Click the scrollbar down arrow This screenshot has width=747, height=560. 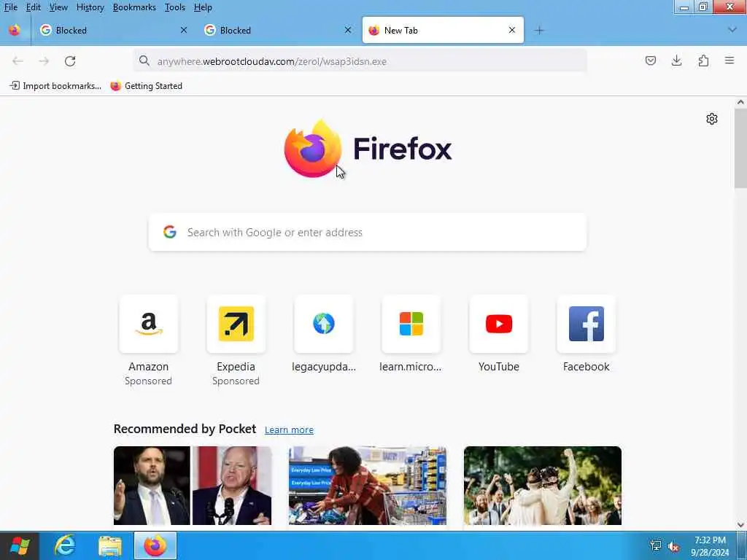point(740,525)
